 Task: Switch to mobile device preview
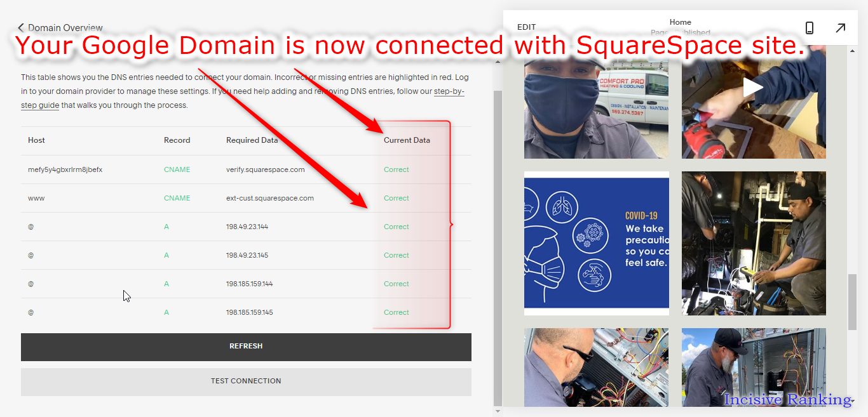[809, 28]
